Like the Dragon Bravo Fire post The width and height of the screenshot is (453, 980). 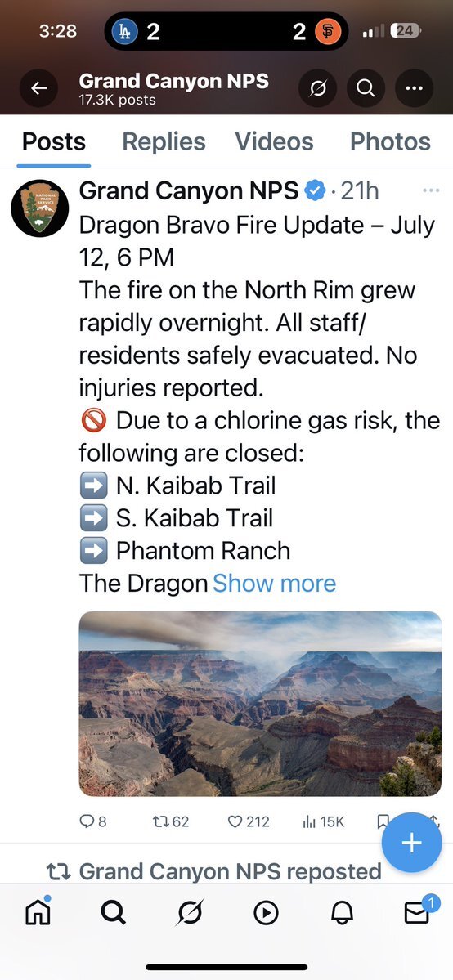[249, 821]
